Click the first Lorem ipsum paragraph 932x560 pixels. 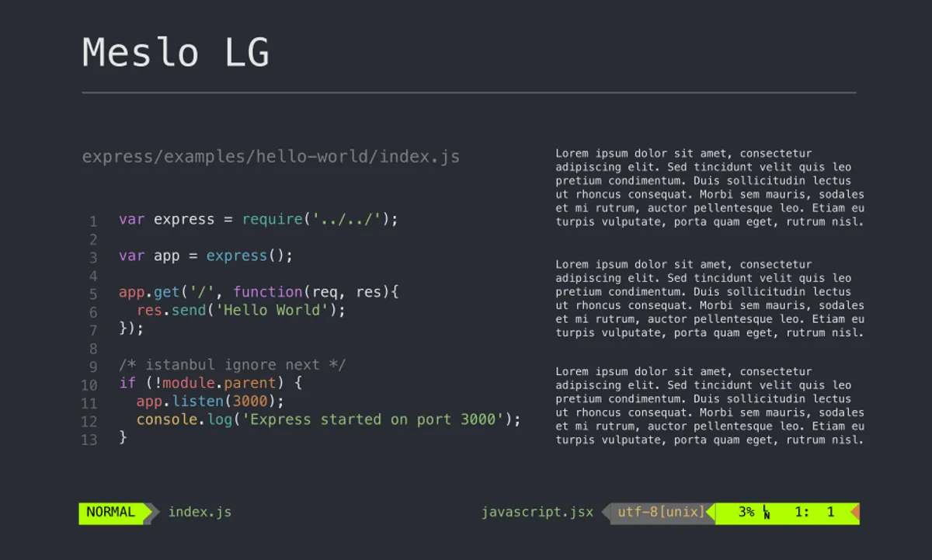pyautogui.click(x=710, y=188)
